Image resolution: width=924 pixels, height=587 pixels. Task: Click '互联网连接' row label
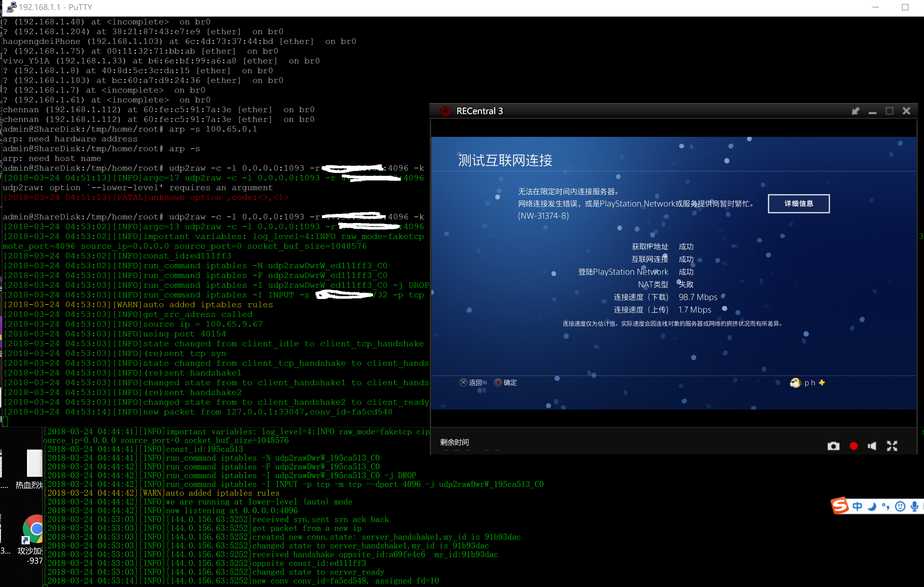click(x=650, y=259)
